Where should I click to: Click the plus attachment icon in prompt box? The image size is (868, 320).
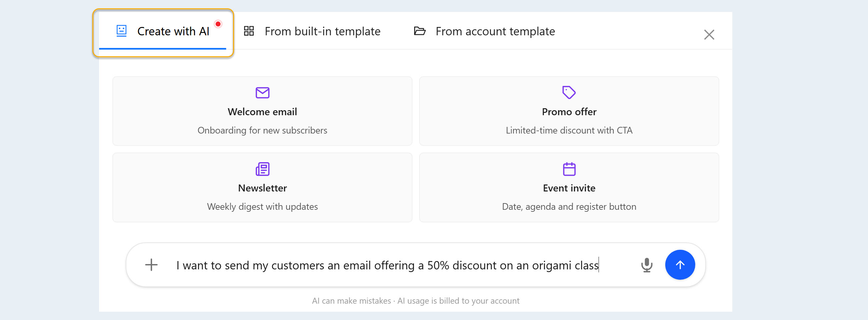point(151,265)
